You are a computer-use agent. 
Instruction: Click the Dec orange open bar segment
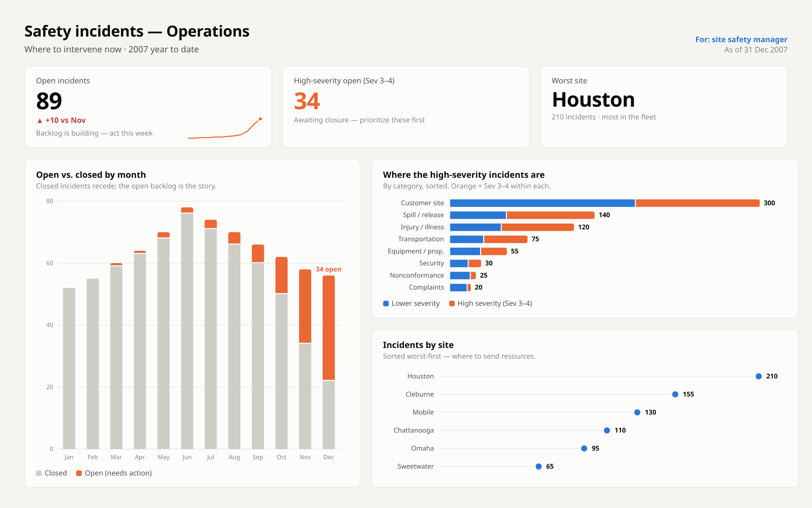(x=329, y=328)
